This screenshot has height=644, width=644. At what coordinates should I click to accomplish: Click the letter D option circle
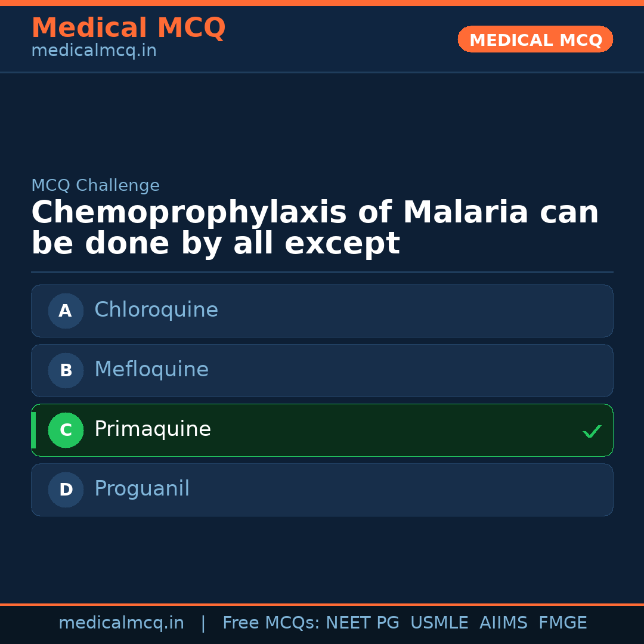[x=66, y=490]
